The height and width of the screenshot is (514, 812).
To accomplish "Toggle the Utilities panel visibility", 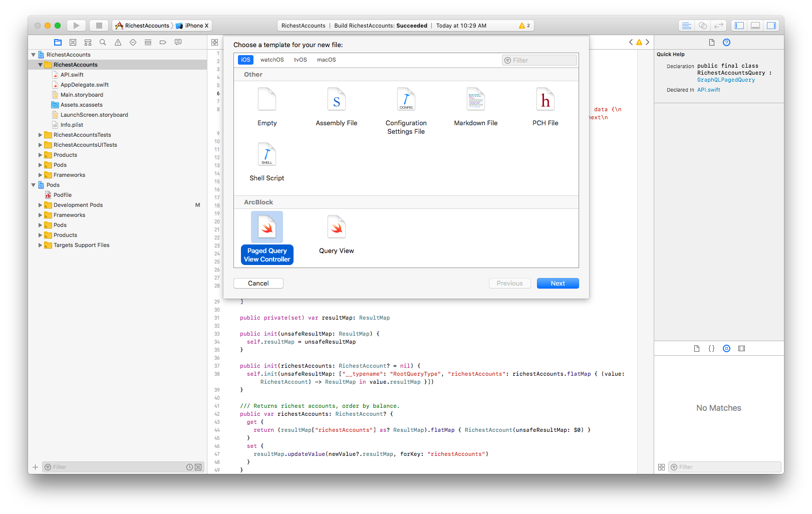I will pos(771,26).
